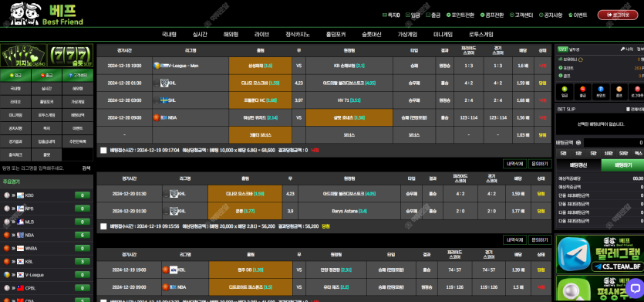
Task: Click the orange 콤프 icon in user panel
Action: (x=619, y=91)
